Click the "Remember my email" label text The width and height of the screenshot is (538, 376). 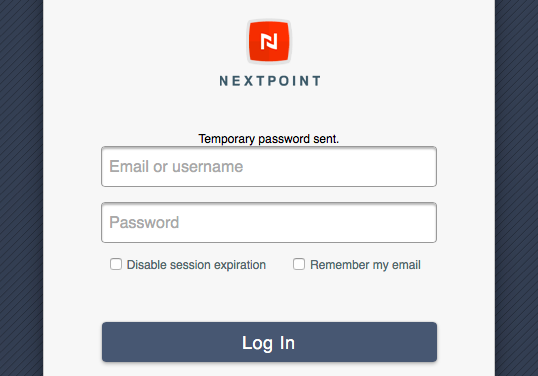(365, 265)
